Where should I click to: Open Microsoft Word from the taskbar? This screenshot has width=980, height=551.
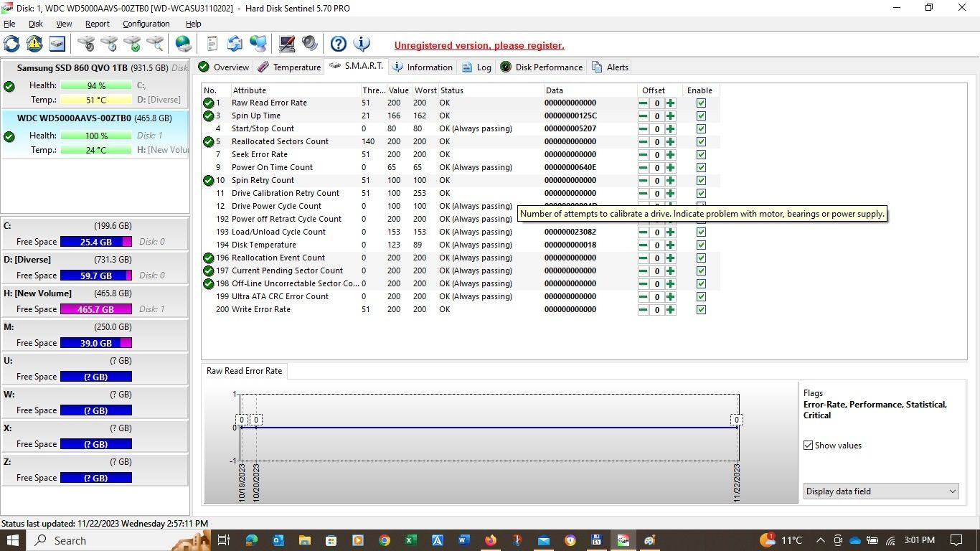point(463,540)
